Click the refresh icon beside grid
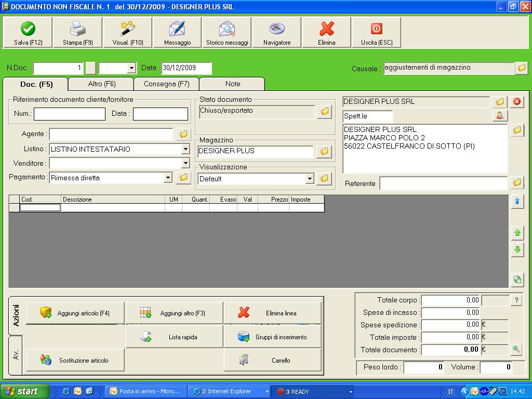Viewport: 532px width, 399px height. pyautogui.click(x=517, y=280)
